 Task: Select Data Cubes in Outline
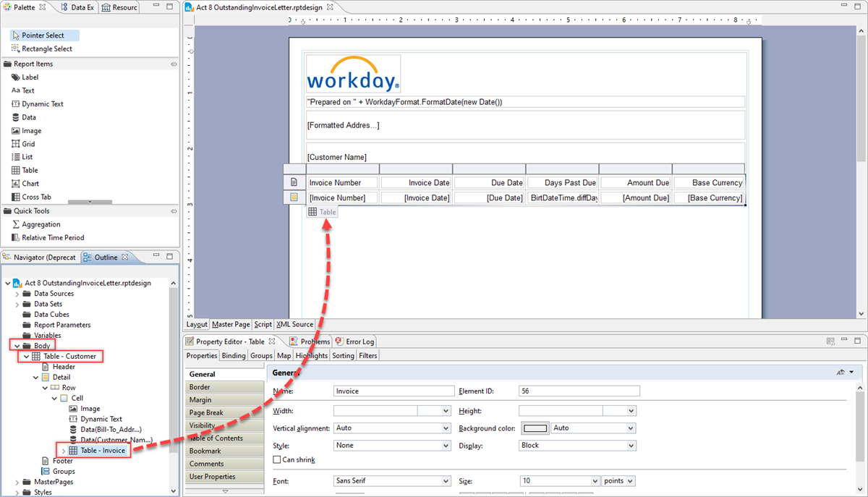point(46,315)
